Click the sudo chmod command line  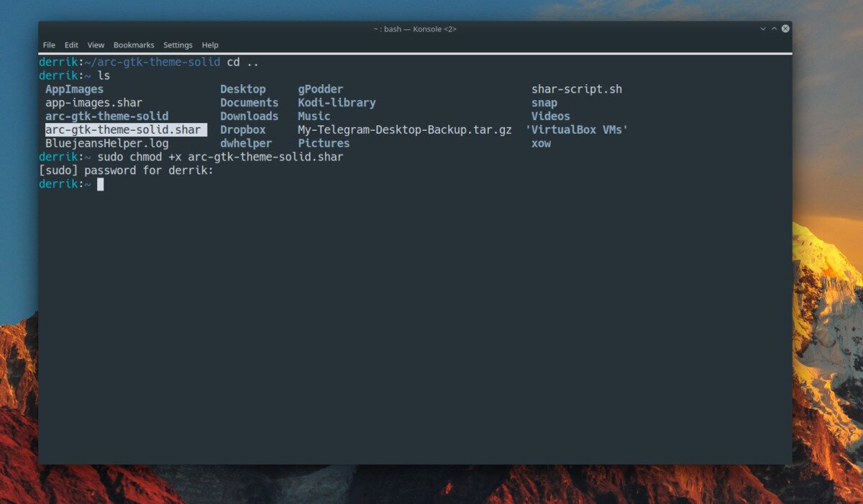(x=220, y=157)
